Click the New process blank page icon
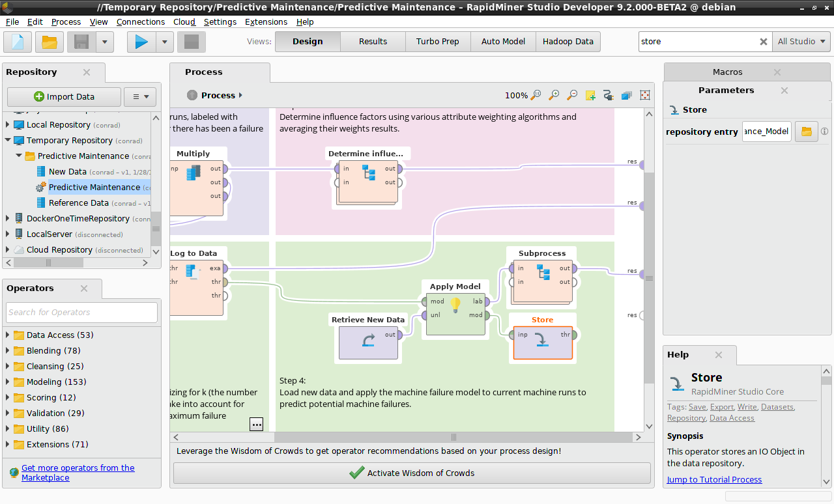This screenshot has width=834, height=504. (18, 42)
